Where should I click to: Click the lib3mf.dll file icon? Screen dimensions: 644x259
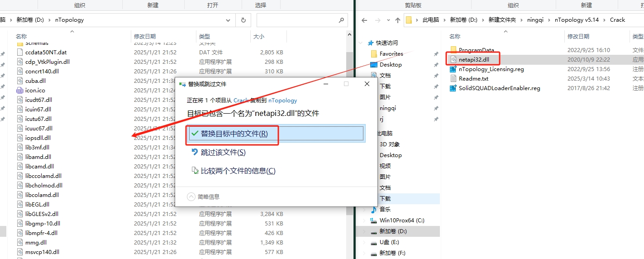[x=20, y=147]
